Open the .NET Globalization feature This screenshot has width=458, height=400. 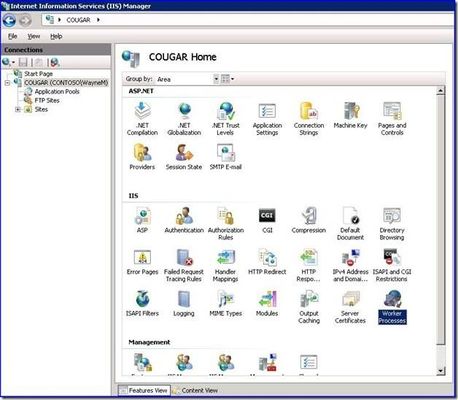pyautogui.click(x=184, y=119)
